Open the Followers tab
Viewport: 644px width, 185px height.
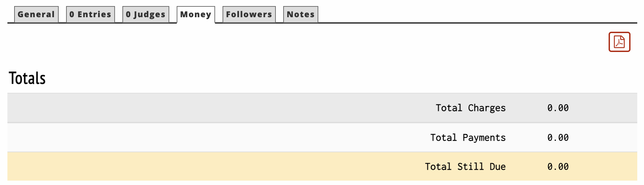coord(249,15)
